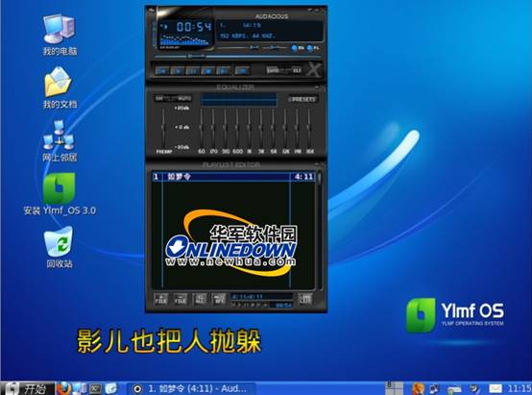Image resolution: width=532 pixels, height=395 pixels.
Task: Open 安装 Ylmf_OS 3.0 installer icon
Action: (60, 194)
